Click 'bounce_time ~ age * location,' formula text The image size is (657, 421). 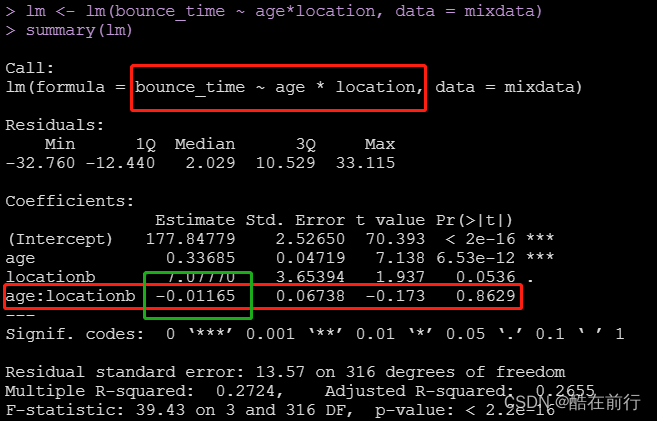[279, 87]
